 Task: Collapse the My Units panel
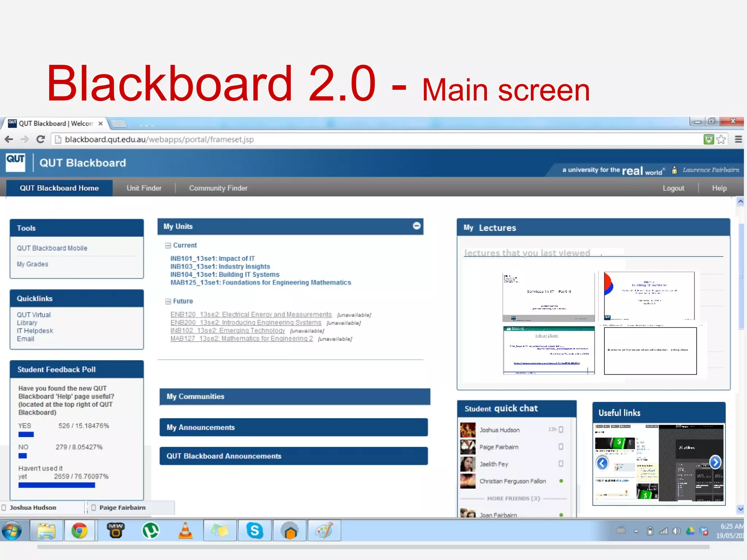(417, 226)
